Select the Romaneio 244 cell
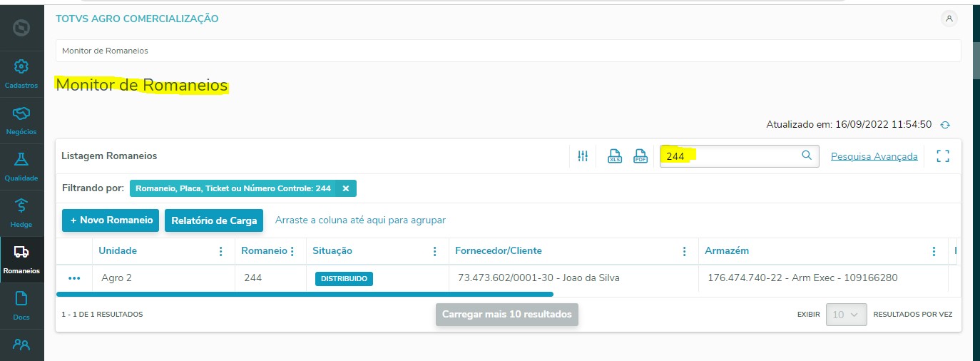 pos(271,278)
